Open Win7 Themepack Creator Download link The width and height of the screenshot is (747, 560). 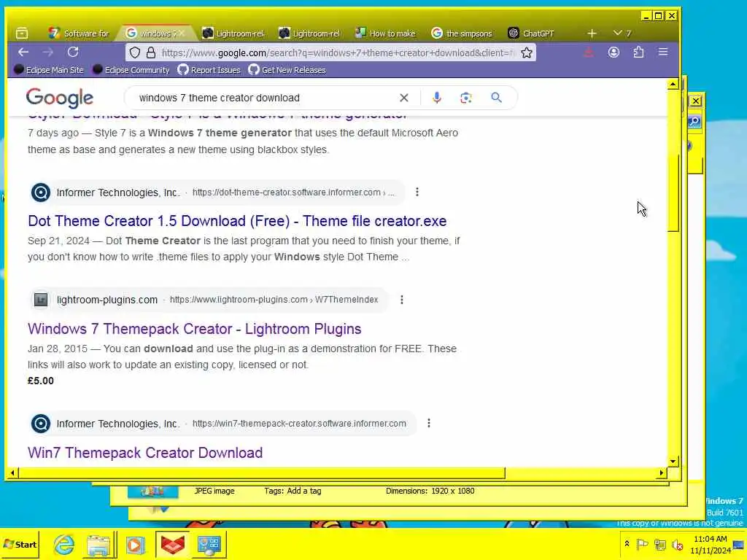click(145, 452)
